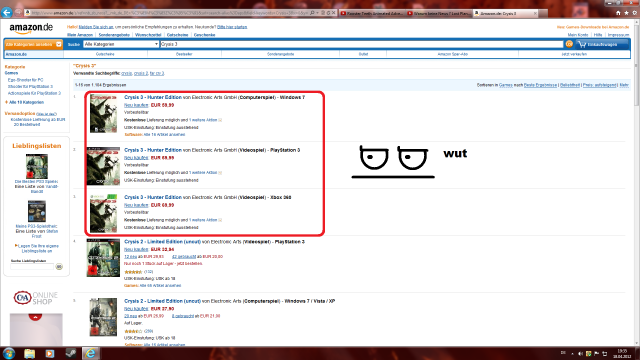Click Lieblingslisten search go button

point(59,267)
